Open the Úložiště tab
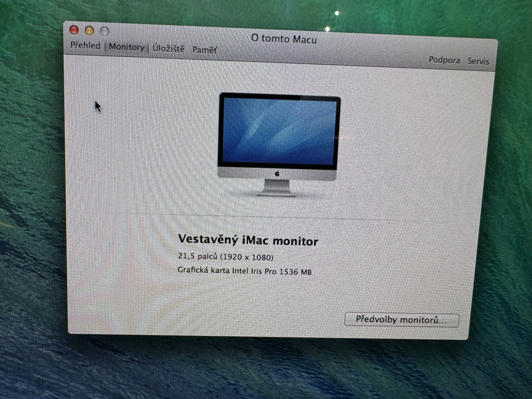Screen dimensions: 532x399 [168, 49]
